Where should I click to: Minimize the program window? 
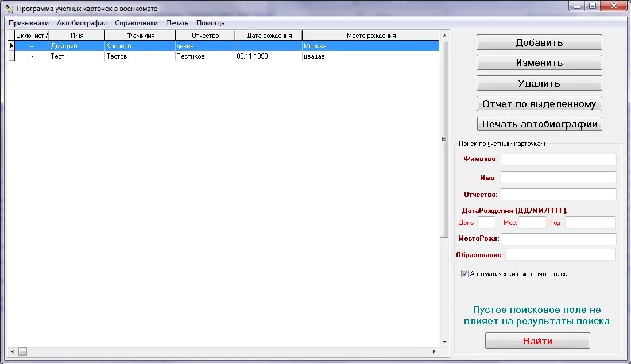[x=577, y=6]
